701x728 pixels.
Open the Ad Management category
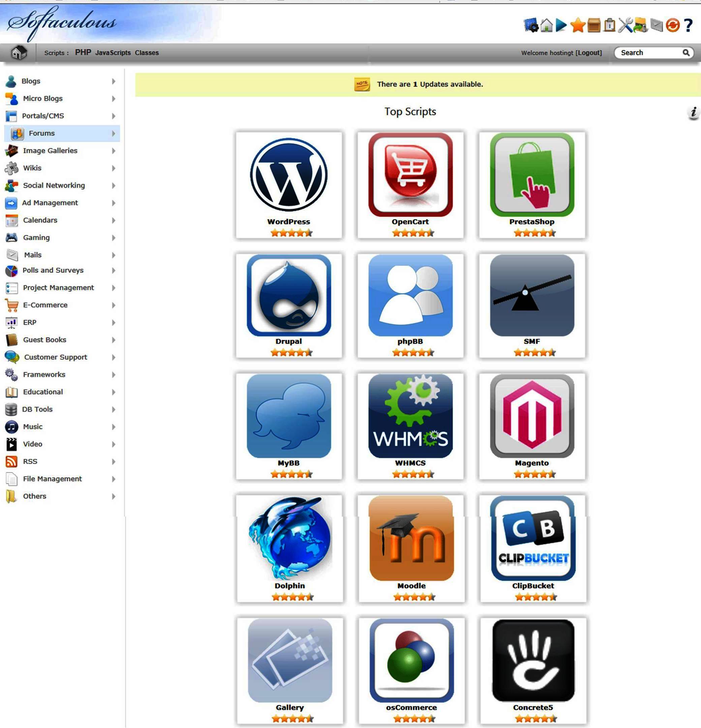pos(50,203)
